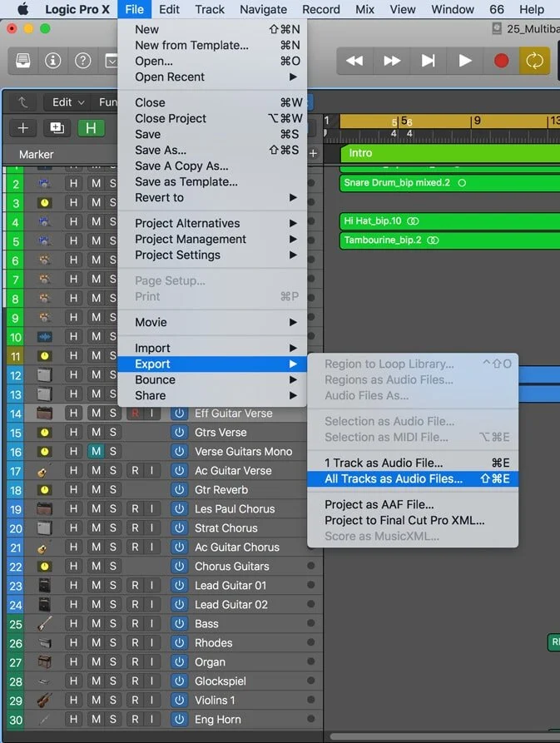Click the back arrow above the track list
Image resolution: width=560 pixels, height=743 pixels.
(x=22, y=102)
